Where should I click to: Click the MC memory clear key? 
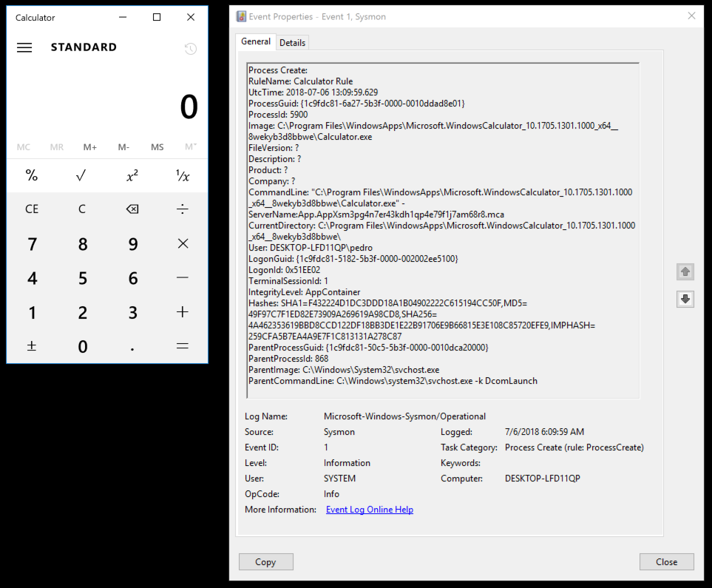click(24, 147)
